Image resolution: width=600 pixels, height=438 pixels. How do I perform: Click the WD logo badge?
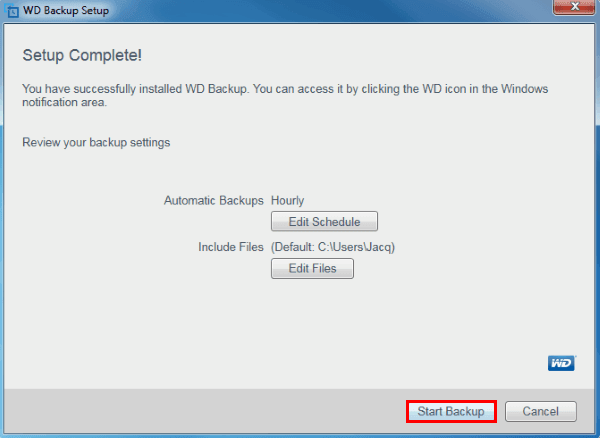pos(561,364)
